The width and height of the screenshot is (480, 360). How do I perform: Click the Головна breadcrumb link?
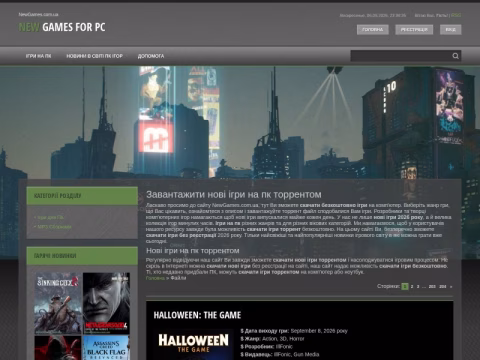[155, 278]
